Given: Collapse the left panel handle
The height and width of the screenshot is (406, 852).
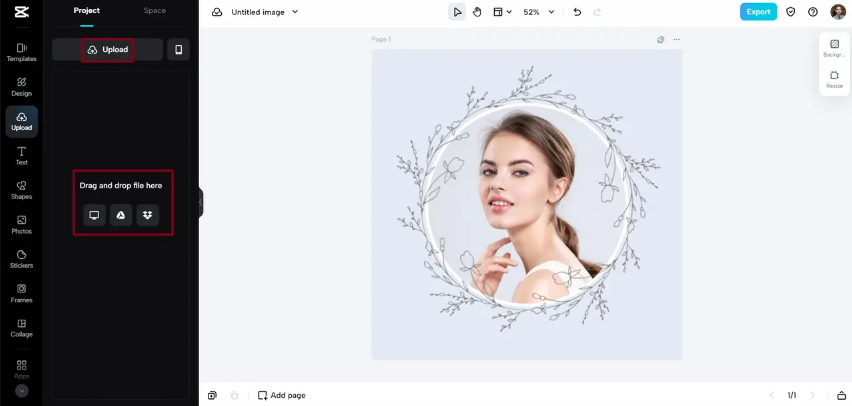Looking at the screenshot, I should click(x=201, y=202).
